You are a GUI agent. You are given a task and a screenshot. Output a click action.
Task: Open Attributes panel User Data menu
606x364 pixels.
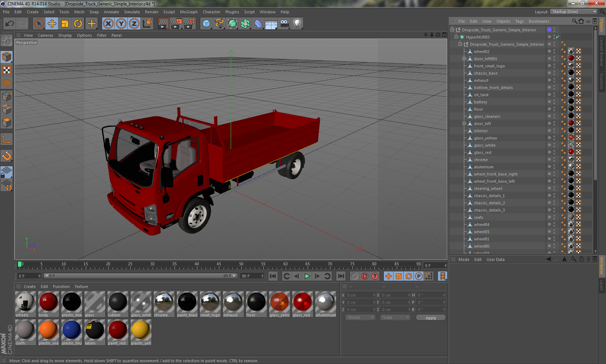495,259
